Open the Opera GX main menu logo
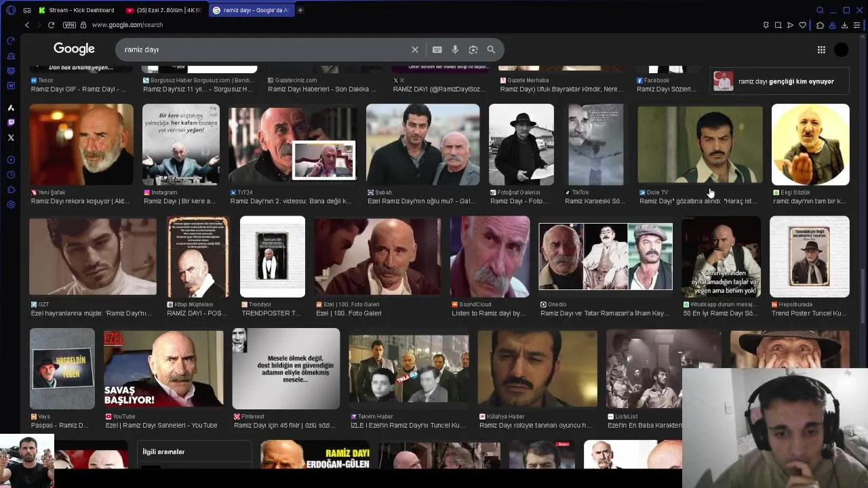The width and height of the screenshot is (868, 488). [11, 10]
